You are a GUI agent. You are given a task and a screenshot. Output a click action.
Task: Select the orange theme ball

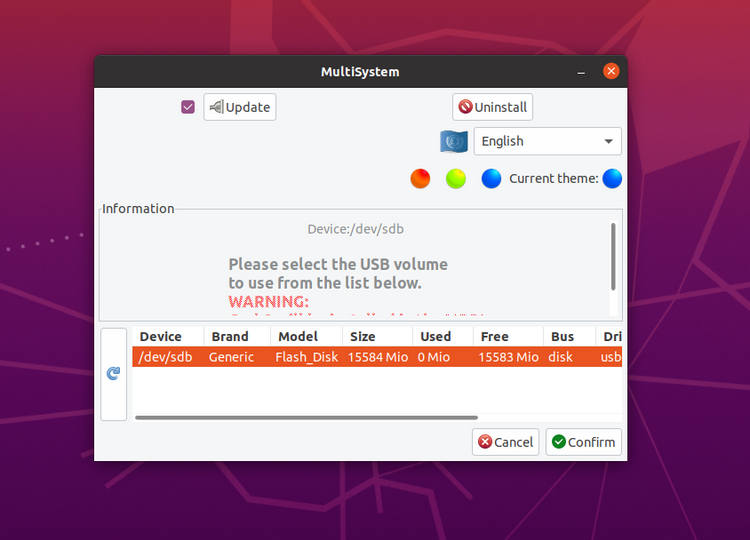420,179
